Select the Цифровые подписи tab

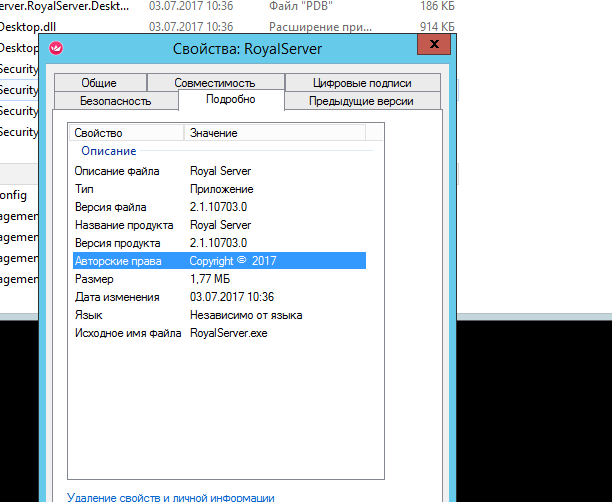(x=361, y=83)
